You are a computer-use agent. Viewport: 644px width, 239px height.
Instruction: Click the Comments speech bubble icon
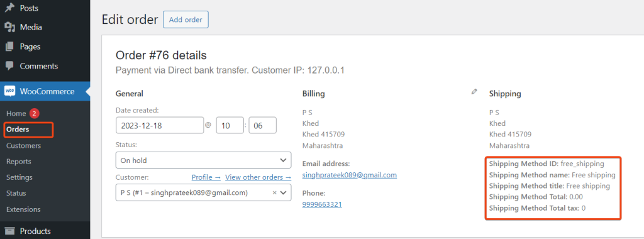pyautogui.click(x=9, y=65)
